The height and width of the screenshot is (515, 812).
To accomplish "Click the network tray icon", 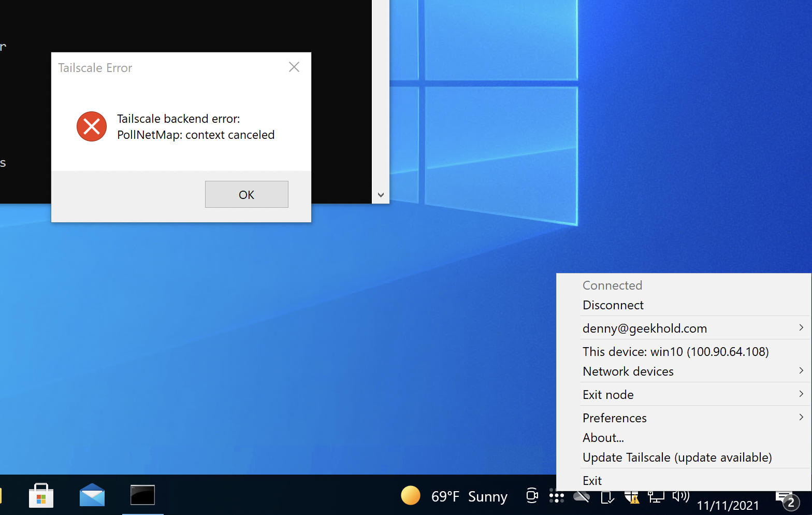I will point(656,497).
